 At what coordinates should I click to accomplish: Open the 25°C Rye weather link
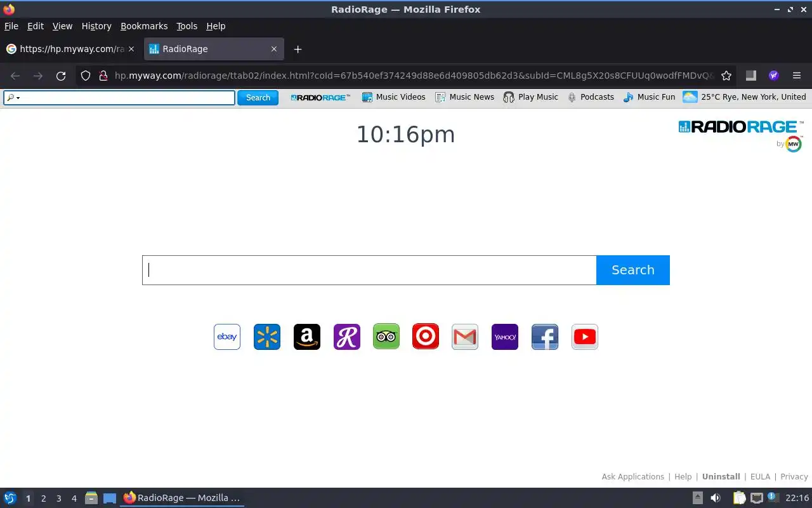coord(745,97)
